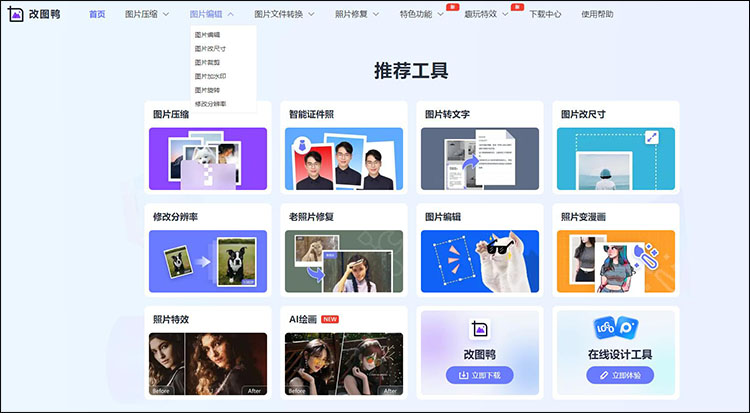The height and width of the screenshot is (413, 750).
Task: Expand the 照片修复 navigation dropdown
Action: click(x=357, y=14)
